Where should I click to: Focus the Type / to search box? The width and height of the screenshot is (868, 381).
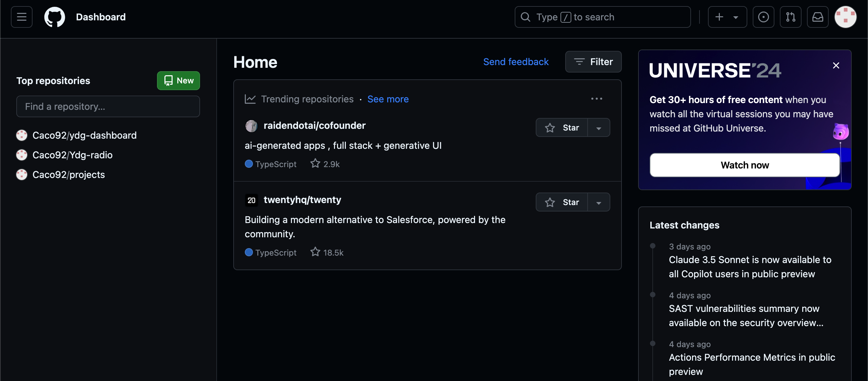pos(603,17)
